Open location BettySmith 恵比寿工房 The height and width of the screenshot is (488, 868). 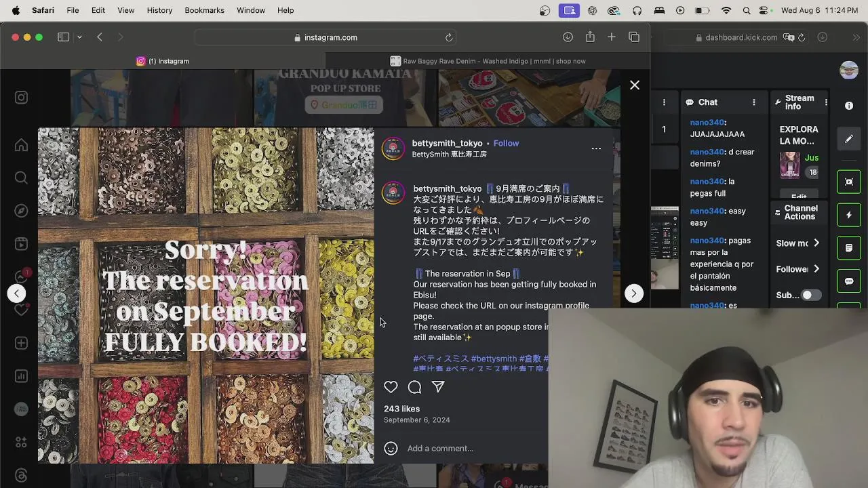(x=450, y=155)
